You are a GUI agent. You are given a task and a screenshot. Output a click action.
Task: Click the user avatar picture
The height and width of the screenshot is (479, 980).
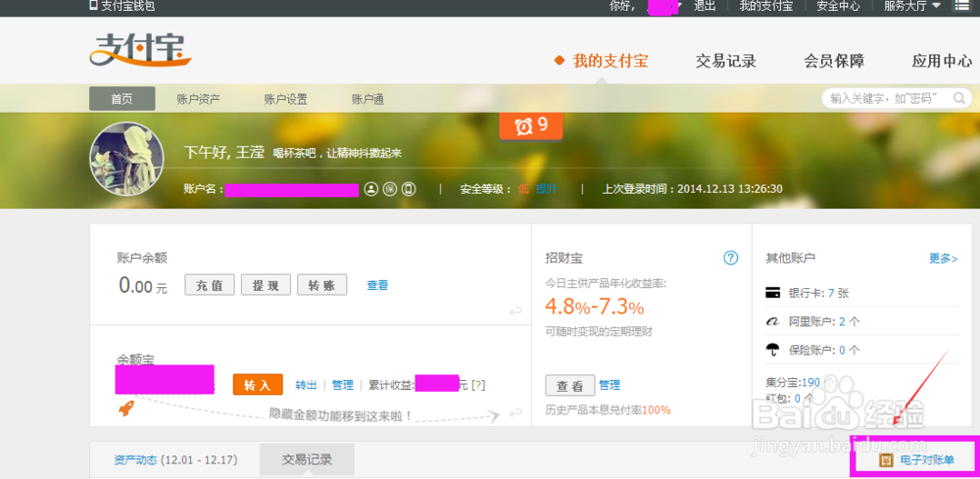click(x=126, y=159)
